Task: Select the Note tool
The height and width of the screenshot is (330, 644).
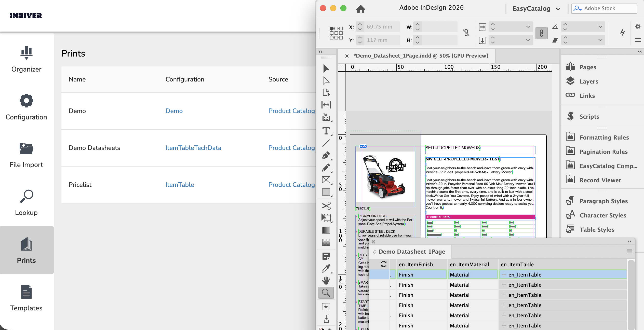Action: pyautogui.click(x=326, y=256)
